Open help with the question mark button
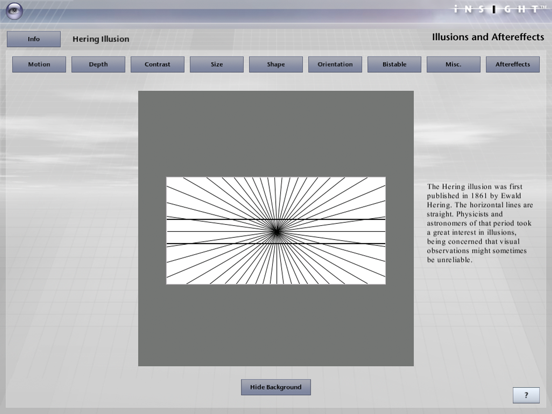Image resolution: width=552 pixels, height=414 pixels. [526, 395]
